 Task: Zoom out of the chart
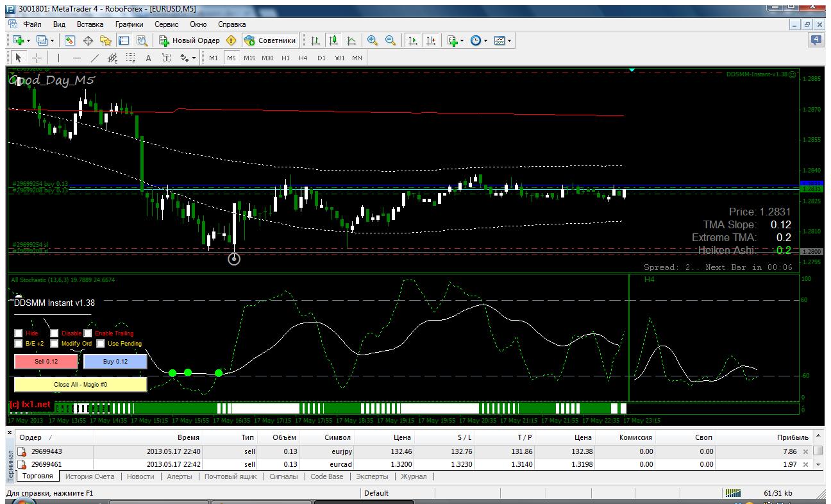(x=390, y=40)
